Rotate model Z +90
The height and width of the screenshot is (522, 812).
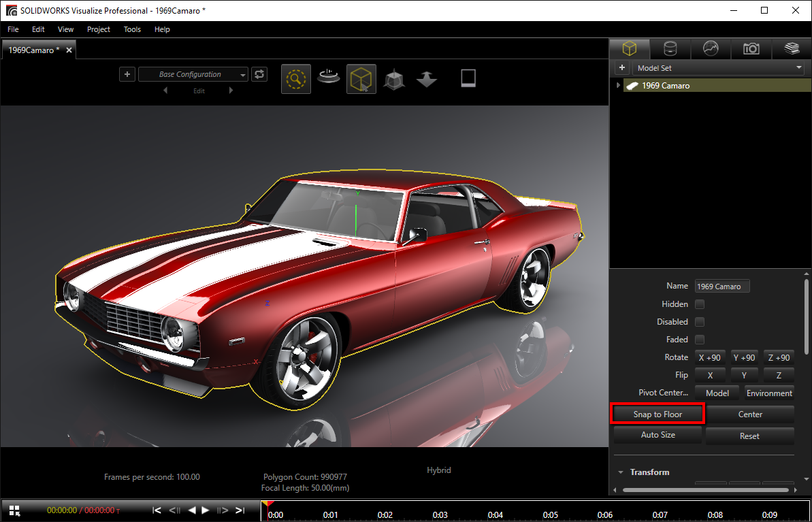pos(779,358)
